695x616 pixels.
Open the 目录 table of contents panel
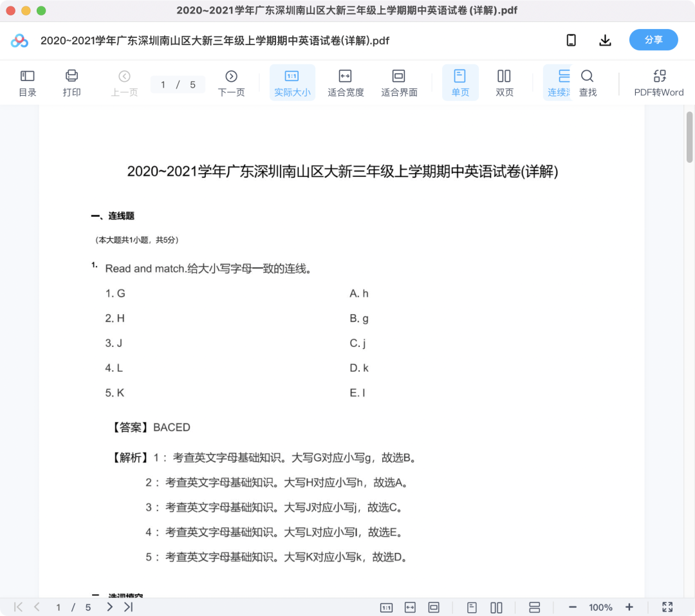pyautogui.click(x=28, y=83)
